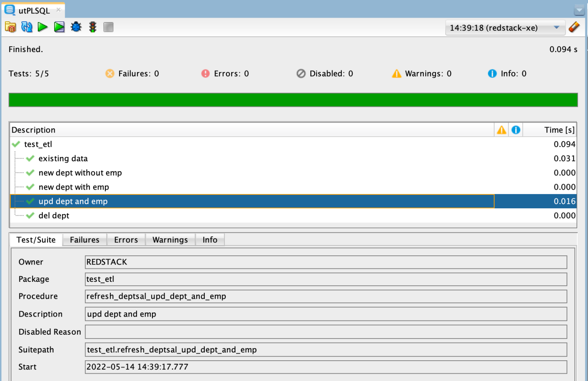Screen dimensions: 588x381
Task: Click the traffic light status icon
Action: (x=92, y=27)
